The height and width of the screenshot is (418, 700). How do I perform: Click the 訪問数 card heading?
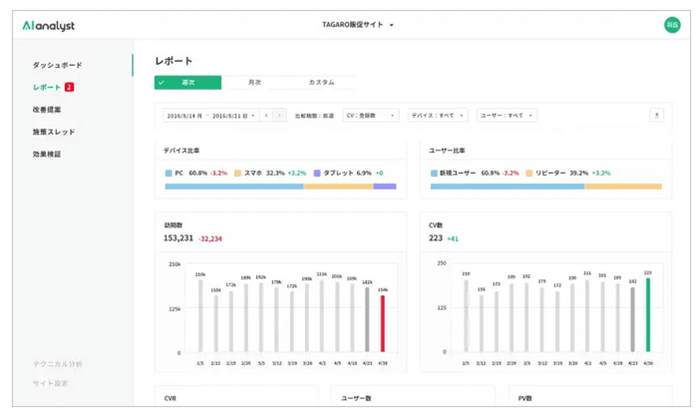(173, 225)
